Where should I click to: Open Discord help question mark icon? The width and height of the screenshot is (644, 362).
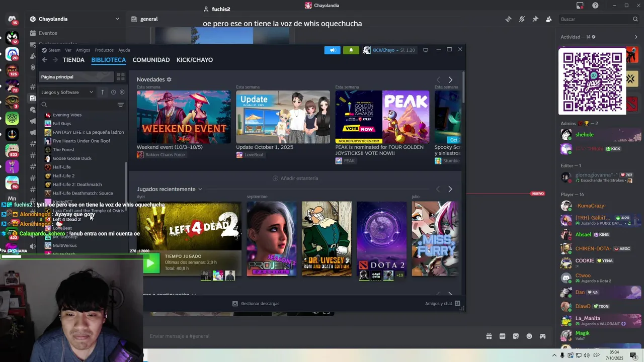[x=596, y=6]
